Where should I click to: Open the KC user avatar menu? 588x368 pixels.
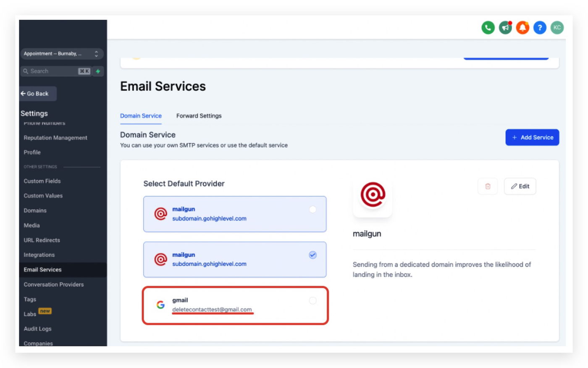(557, 28)
